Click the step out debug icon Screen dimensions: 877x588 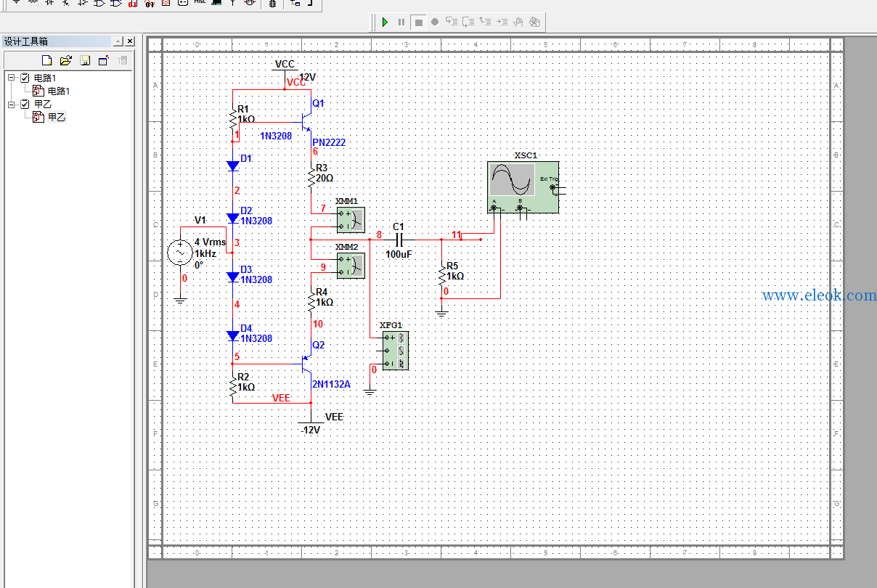point(485,23)
